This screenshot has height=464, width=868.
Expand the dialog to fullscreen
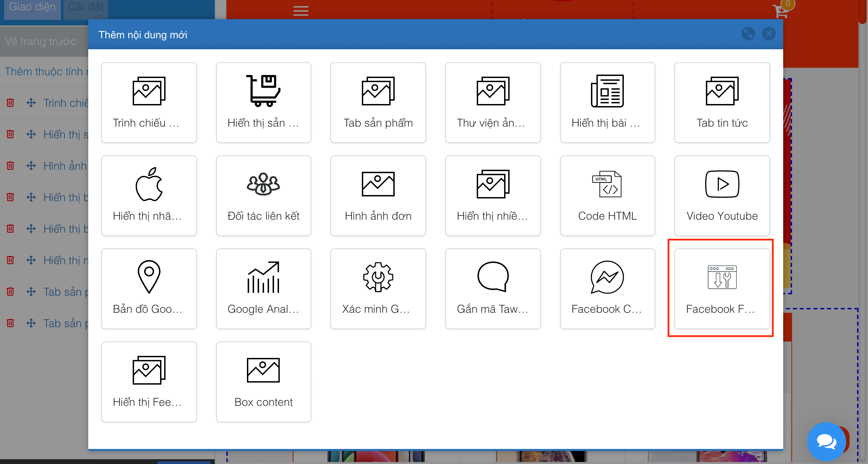point(748,34)
